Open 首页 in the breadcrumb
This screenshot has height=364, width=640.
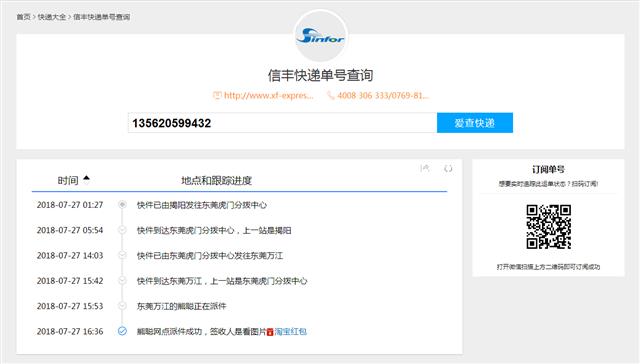(x=23, y=17)
